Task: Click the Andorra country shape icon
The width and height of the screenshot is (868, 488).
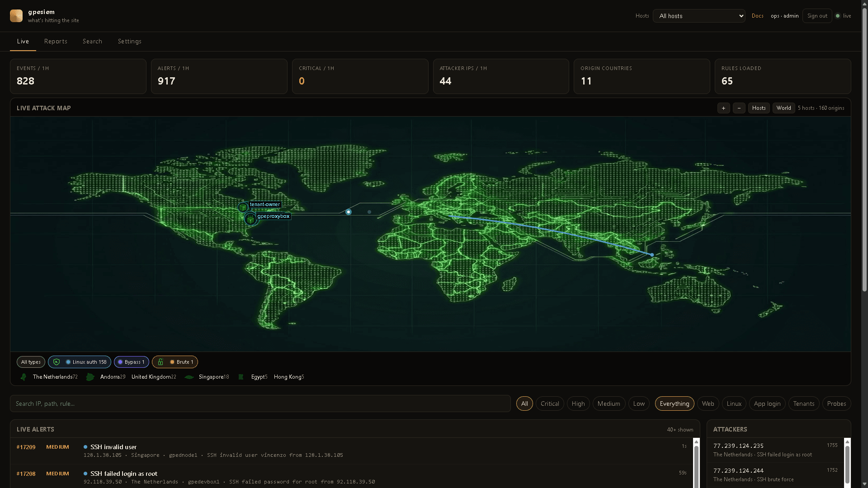Action: [90, 377]
